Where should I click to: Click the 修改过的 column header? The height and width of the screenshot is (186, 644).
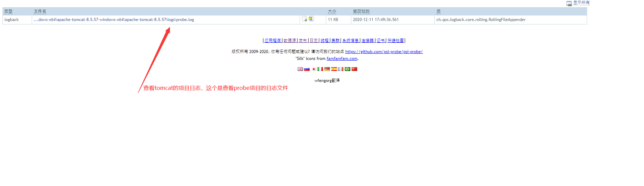361,11
